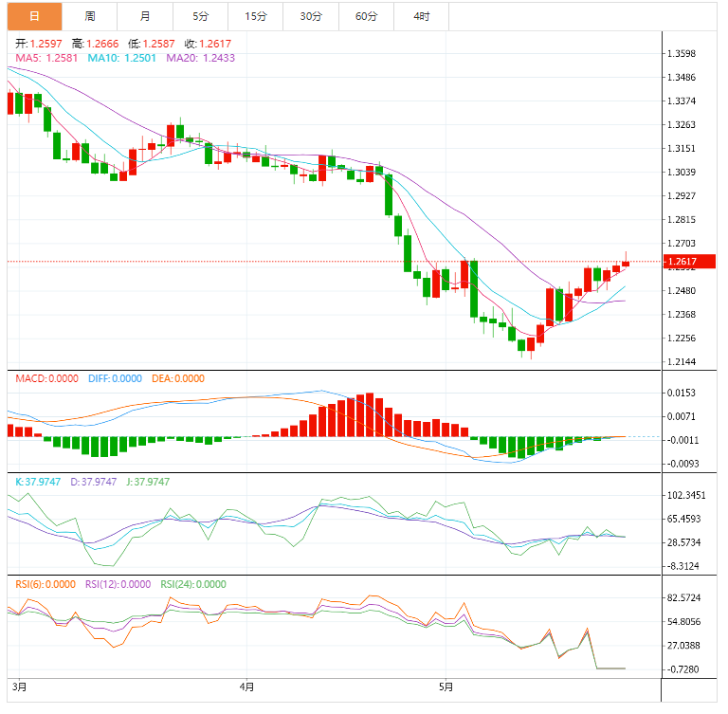Open the 15分 chart tab
728x714 pixels.
(x=256, y=16)
